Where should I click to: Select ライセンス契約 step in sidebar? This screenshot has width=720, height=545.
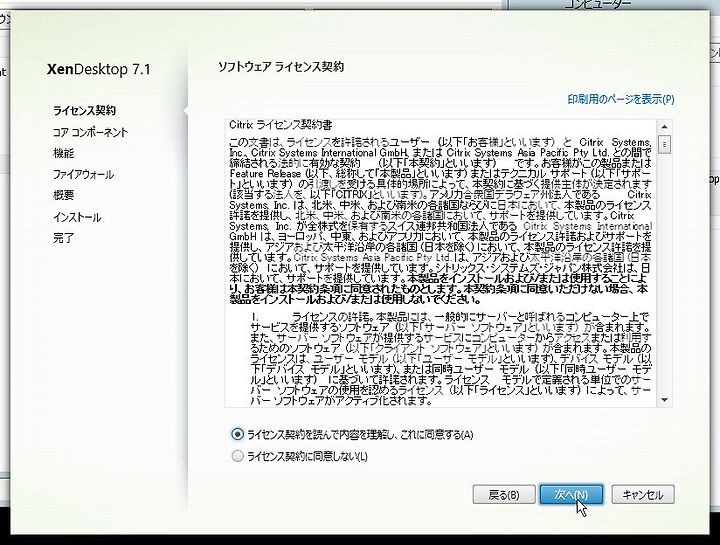click(84, 111)
